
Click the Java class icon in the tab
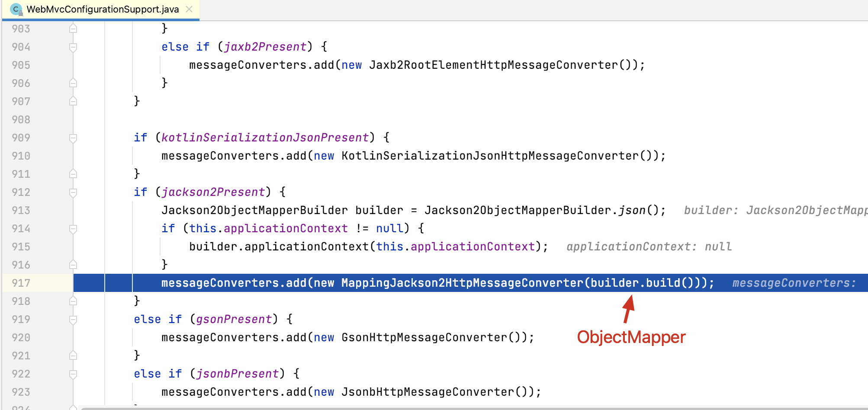(x=16, y=9)
